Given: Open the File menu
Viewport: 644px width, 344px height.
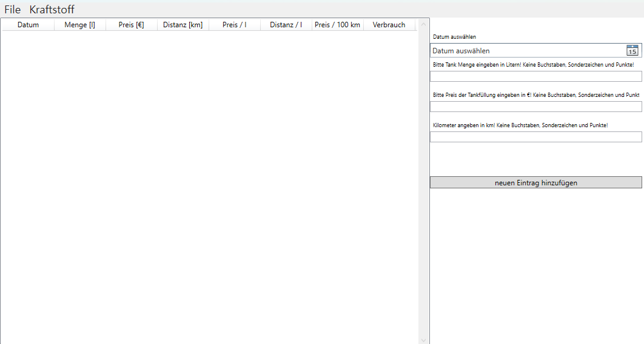Looking at the screenshot, I should click(12, 10).
